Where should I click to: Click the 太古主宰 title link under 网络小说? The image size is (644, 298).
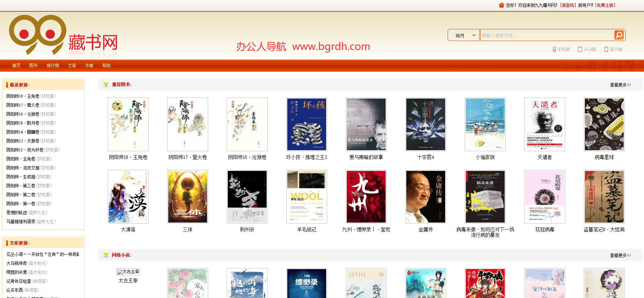click(128, 281)
